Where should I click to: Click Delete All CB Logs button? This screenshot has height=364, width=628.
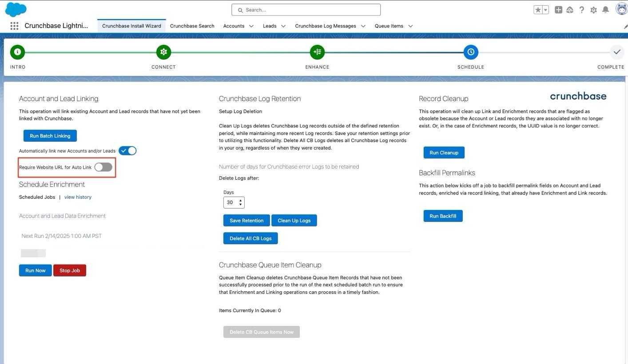(250, 238)
